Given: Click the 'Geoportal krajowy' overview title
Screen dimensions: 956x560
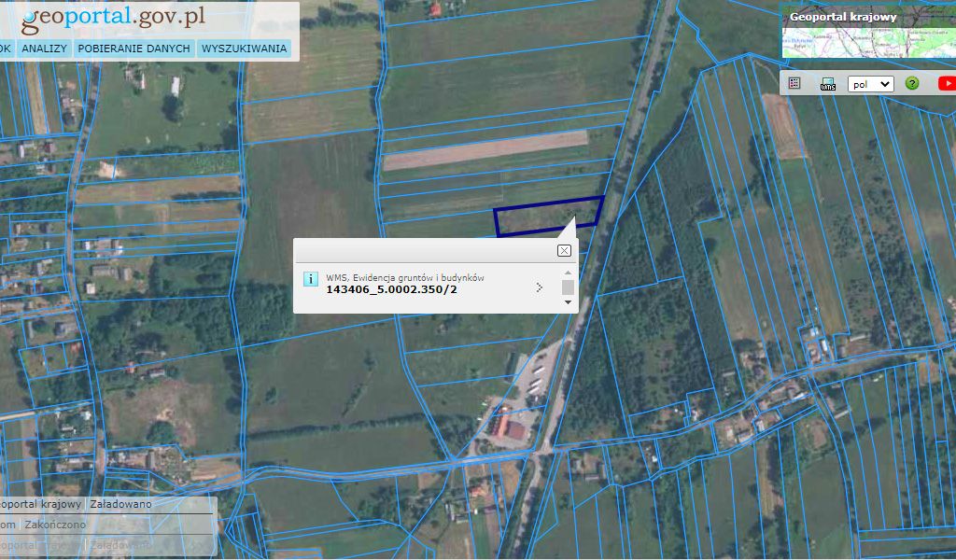Looking at the screenshot, I should (843, 17).
